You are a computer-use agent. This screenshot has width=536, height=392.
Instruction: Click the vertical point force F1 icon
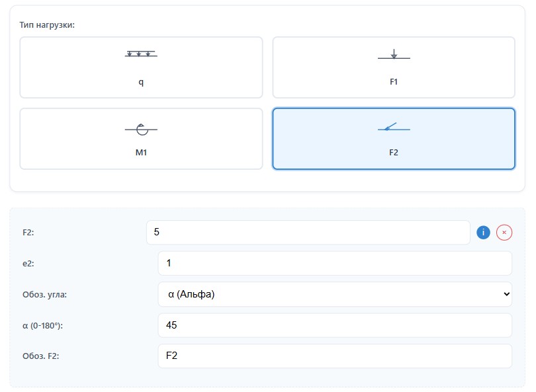pyautogui.click(x=394, y=55)
